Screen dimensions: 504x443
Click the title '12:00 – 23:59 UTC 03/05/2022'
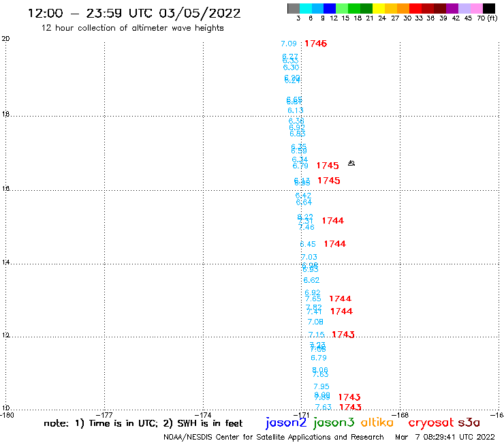134,13
